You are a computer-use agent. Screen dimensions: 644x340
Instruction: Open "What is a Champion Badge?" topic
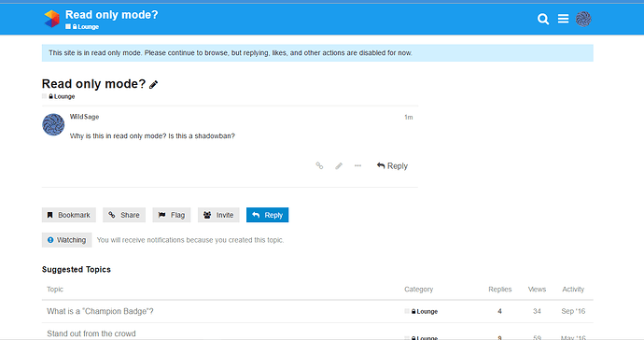tap(100, 311)
